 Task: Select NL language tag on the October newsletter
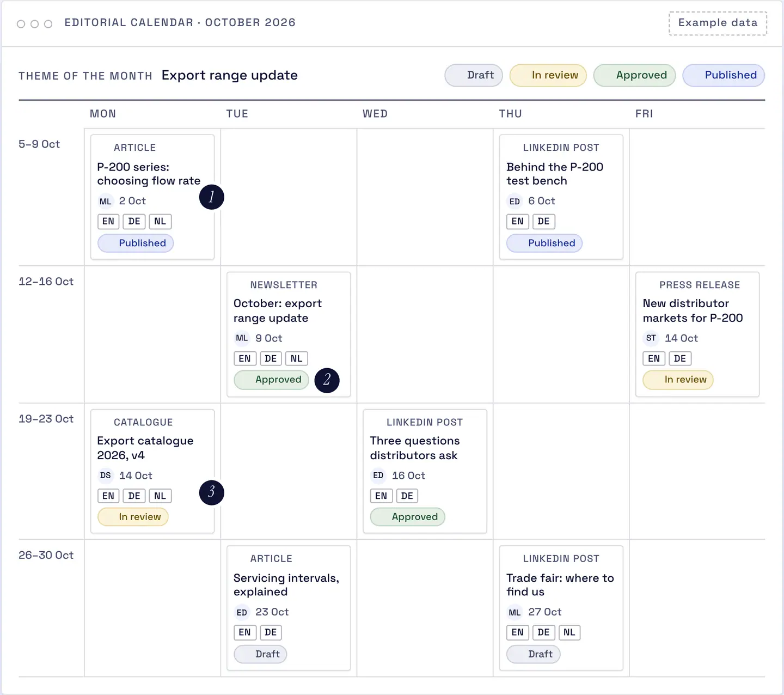[297, 358]
